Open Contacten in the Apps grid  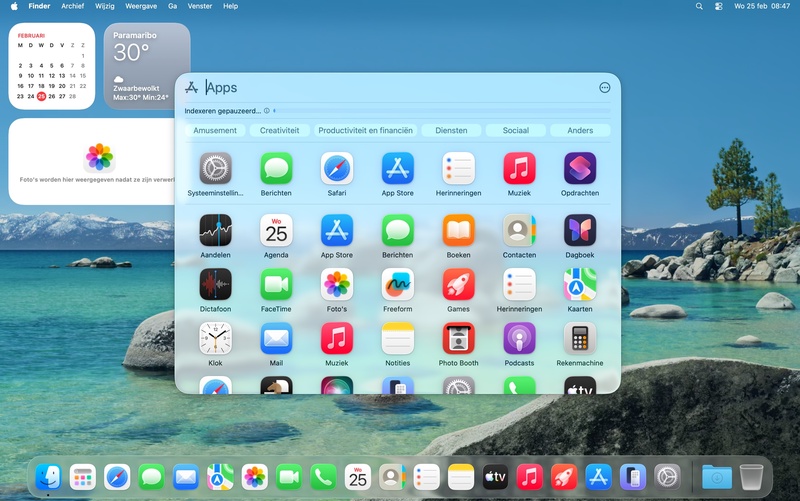[519, 230]
